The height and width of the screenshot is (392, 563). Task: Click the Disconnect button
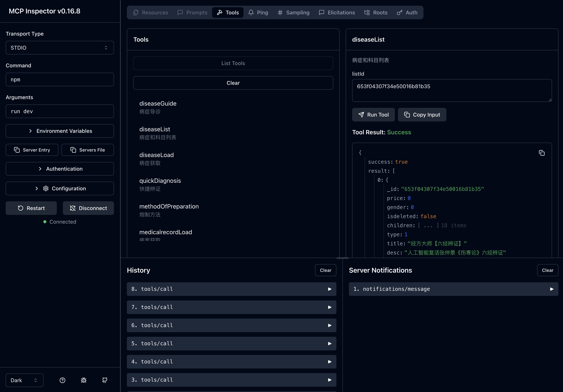88,208
